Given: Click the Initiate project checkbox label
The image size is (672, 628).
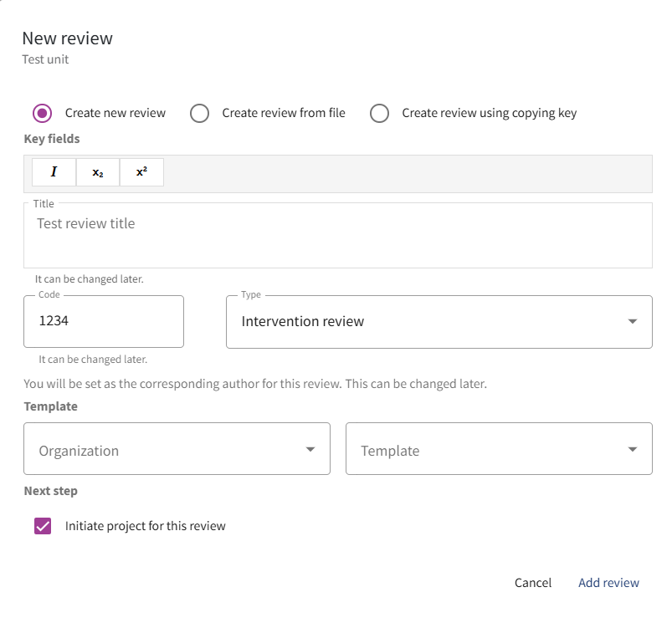Looking at the screenshot, I should coord(146,526).
